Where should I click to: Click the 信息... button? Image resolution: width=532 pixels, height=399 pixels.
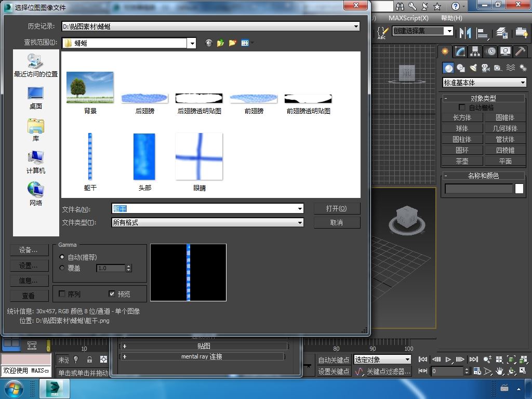[x=29, y=281]
